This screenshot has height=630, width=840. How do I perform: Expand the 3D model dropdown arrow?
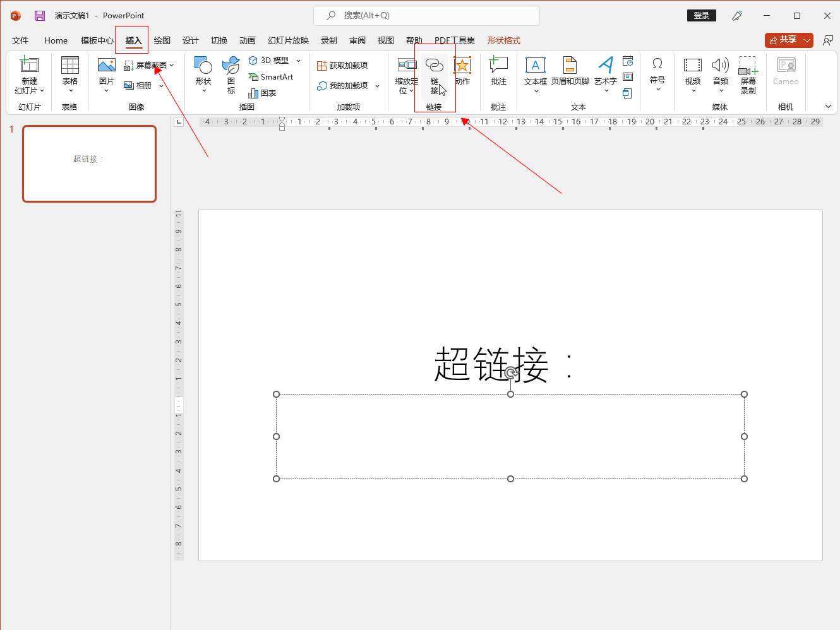pyautogui.click(x=299, y=61)
